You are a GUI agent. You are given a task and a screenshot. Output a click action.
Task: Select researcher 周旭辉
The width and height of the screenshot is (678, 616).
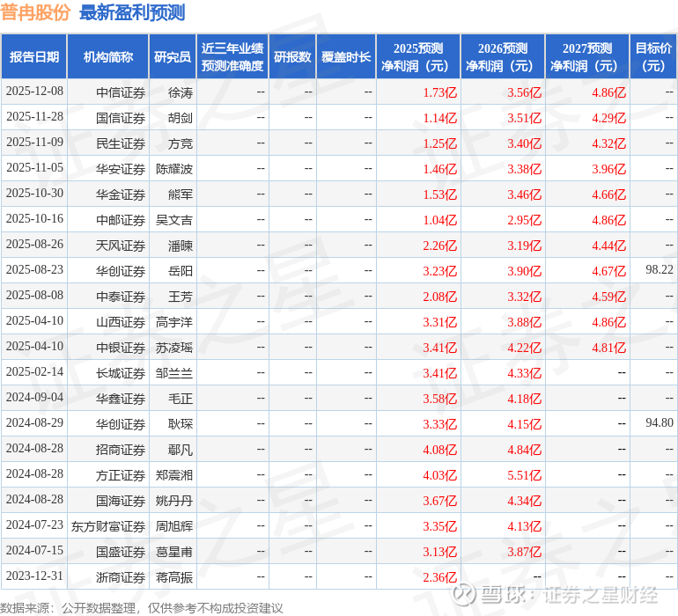pos(174,526)
